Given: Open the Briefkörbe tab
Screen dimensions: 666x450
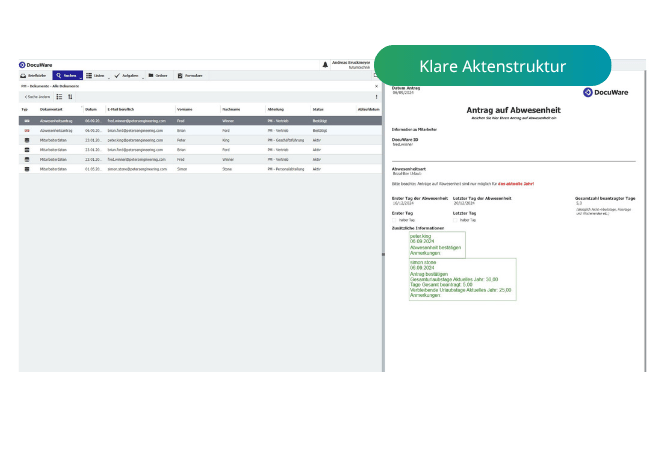Looking at the screenshot, I should pos(33,76).
